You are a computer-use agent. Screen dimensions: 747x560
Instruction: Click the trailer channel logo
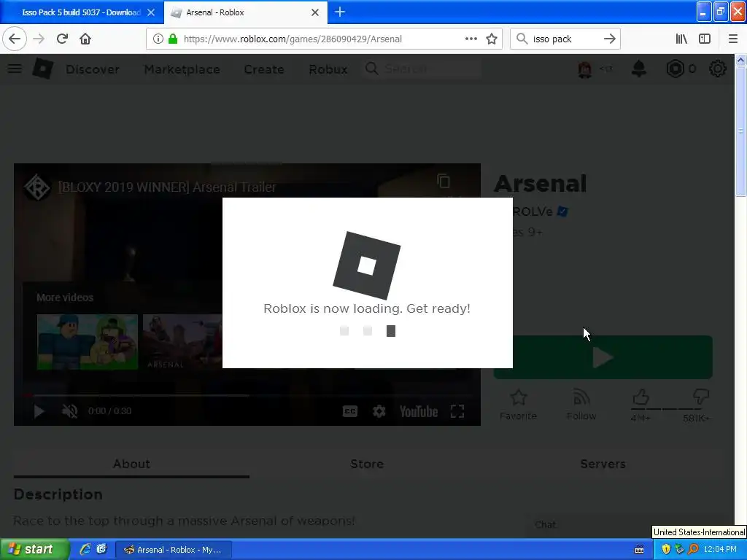[x=36, y=187]
